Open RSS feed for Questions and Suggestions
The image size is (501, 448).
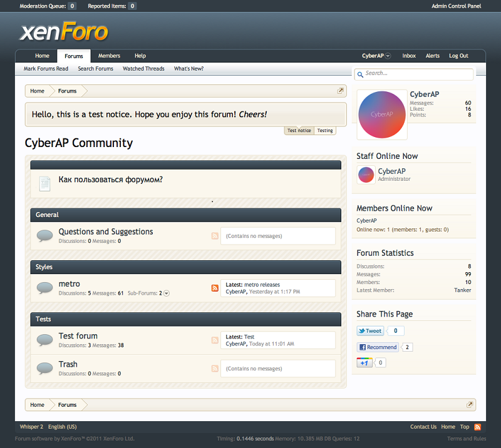pos(215,236)
